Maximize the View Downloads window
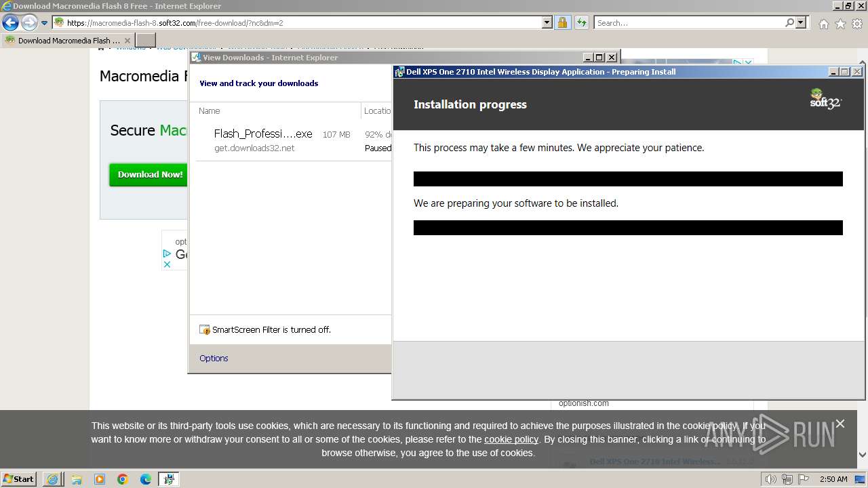This screenshot has width=868, height=488. 599,58
